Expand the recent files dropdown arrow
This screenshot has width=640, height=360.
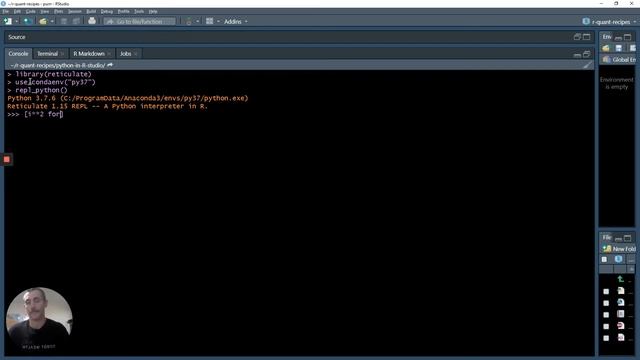pyautogui.click(x=52, y=21)
